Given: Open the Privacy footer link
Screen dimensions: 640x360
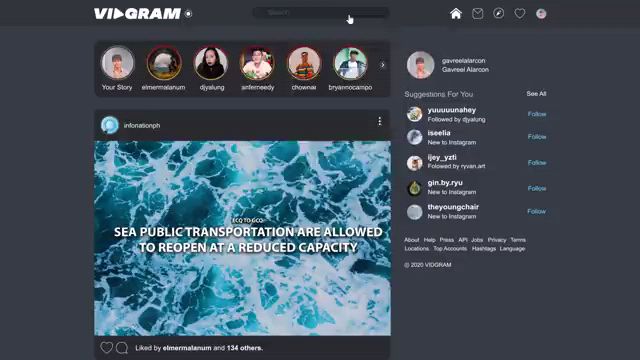Looking at the screenshot, I should point(497,240).
